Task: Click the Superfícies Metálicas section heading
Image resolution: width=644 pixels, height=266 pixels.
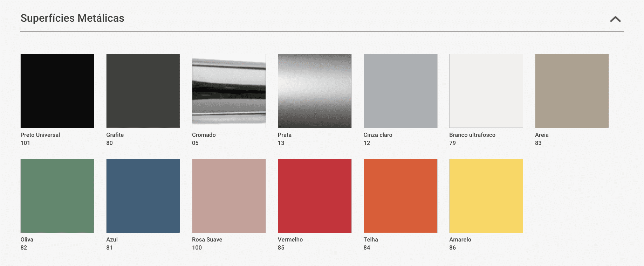Action: pos(72,18)
